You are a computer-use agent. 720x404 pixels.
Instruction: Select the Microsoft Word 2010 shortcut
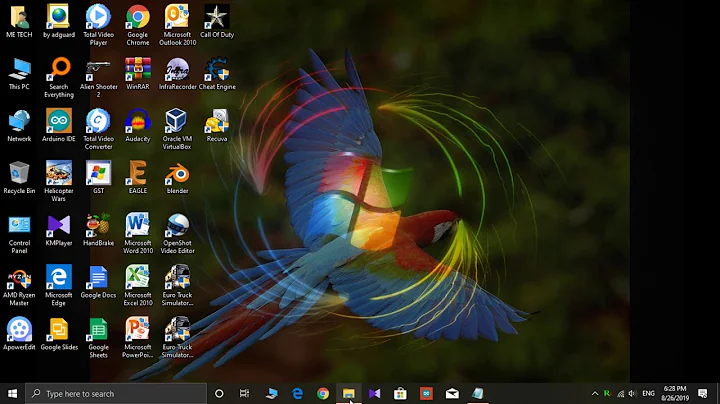tap(138, 234)
